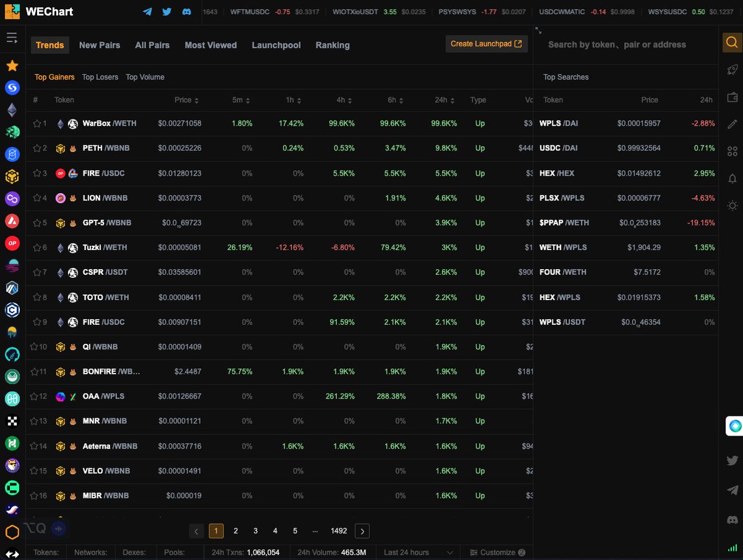Show the Top Losers list
Viewport: 743px width, 560px height.
100,77
